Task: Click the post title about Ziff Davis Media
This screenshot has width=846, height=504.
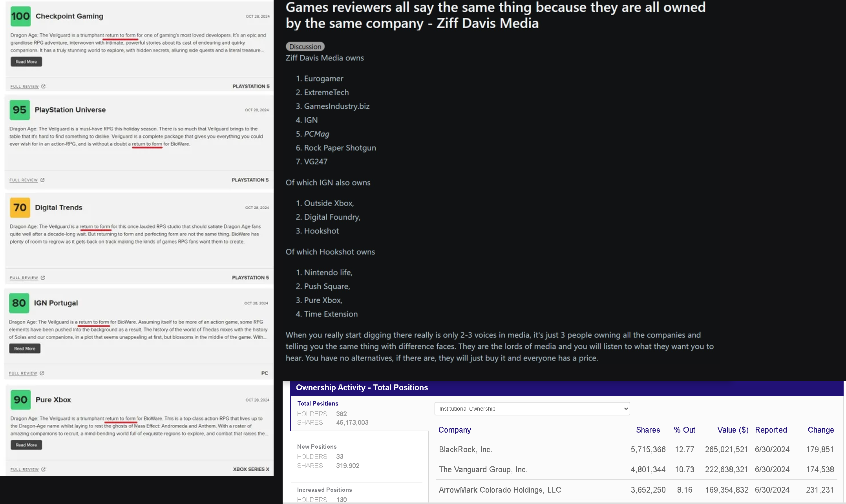Action: coord(495,15)
